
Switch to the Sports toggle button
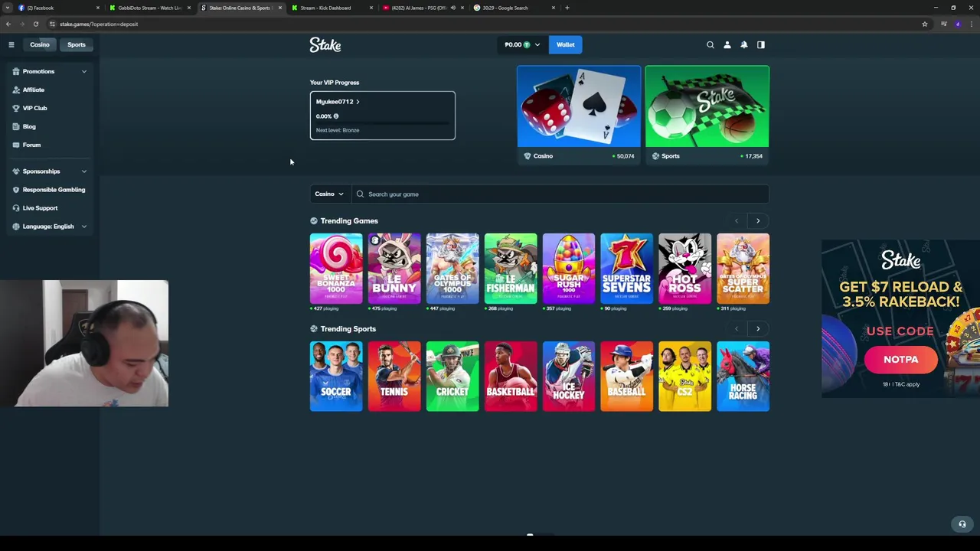pyautogui.click(x=77, y=44)
